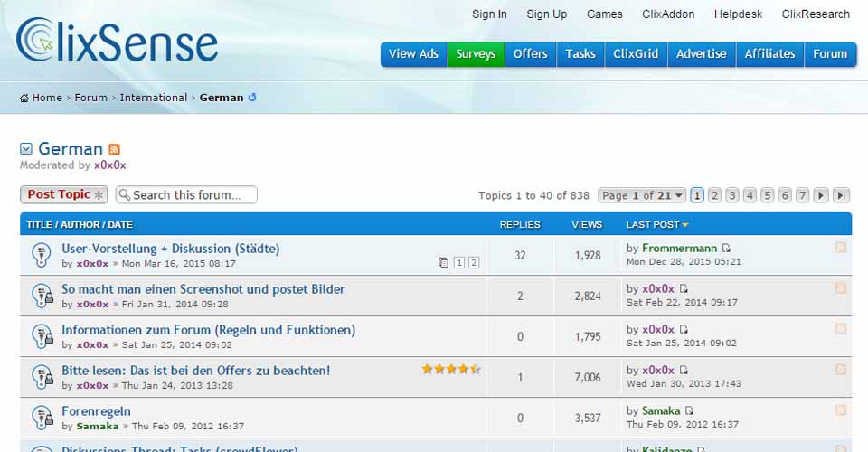
Task: View latest post icon beside Frommermann
Action: pos(726,249)
